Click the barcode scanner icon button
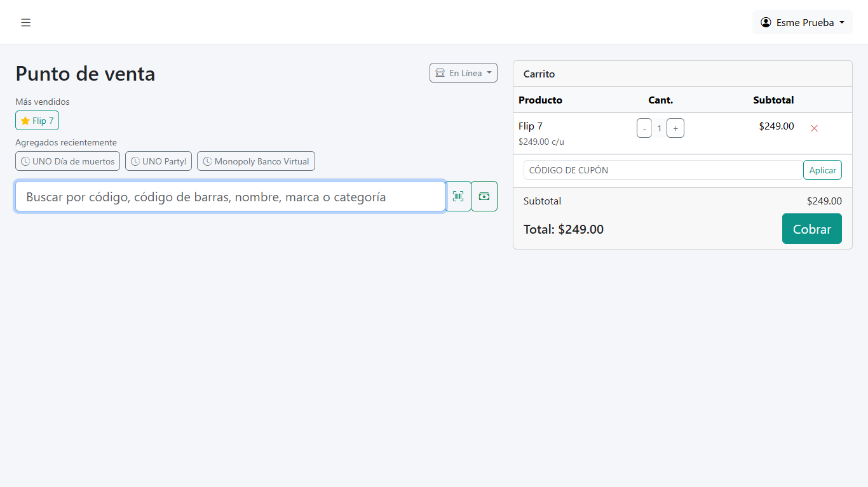The image size is (868, 487). (458, 196)
